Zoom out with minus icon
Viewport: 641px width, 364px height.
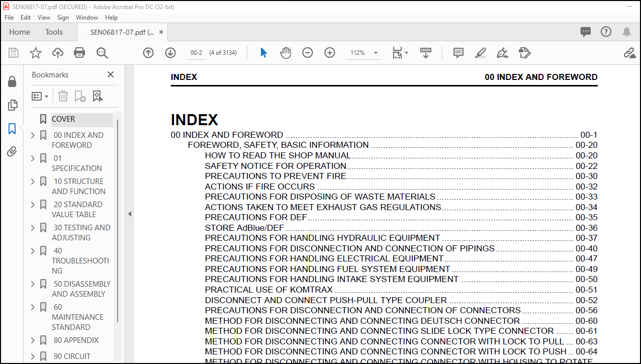pyautogui.click(x=308, y=53)
